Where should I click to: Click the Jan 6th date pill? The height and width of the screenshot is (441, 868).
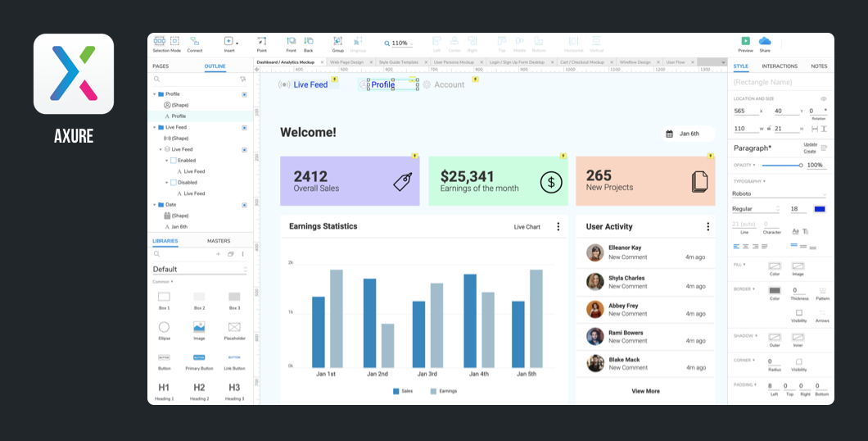pyautogui.click(x=688, y=134)
